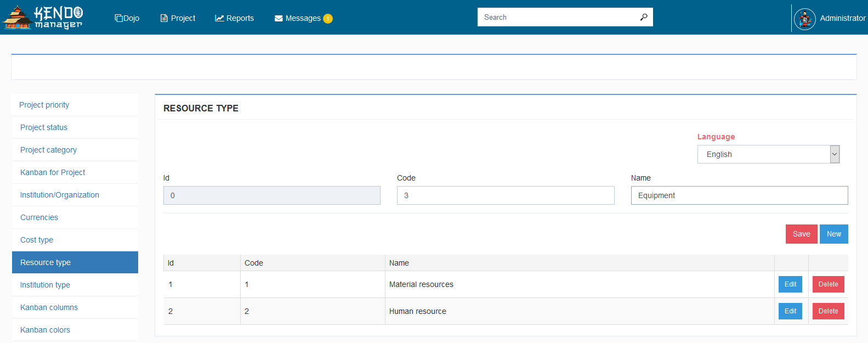Open Cost type in sidebar
868x343 pixels.
(x=75, y=240)
